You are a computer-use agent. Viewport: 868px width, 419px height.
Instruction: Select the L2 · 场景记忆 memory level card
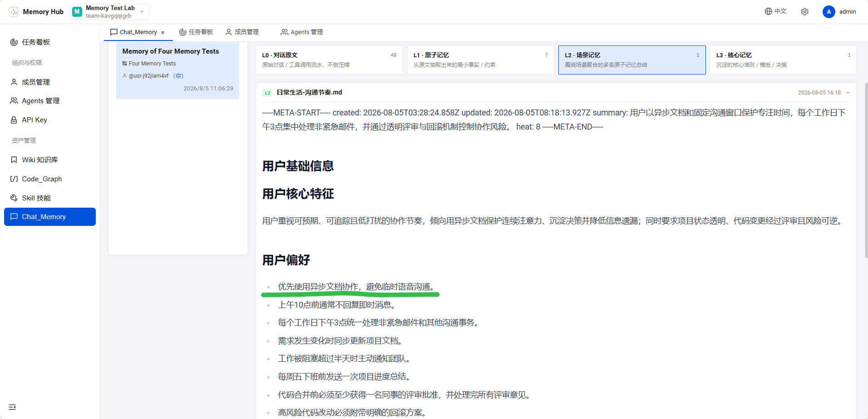632,60
